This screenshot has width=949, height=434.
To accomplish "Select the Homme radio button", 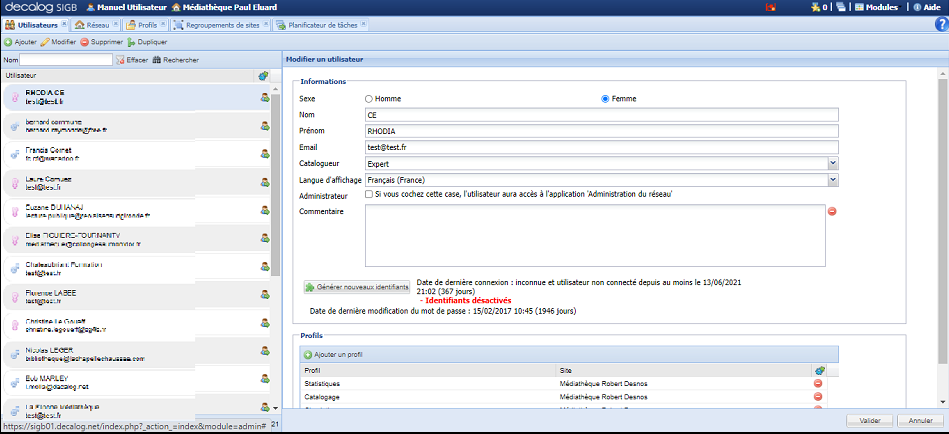I will pyautogui.click(x=369, y=99).
